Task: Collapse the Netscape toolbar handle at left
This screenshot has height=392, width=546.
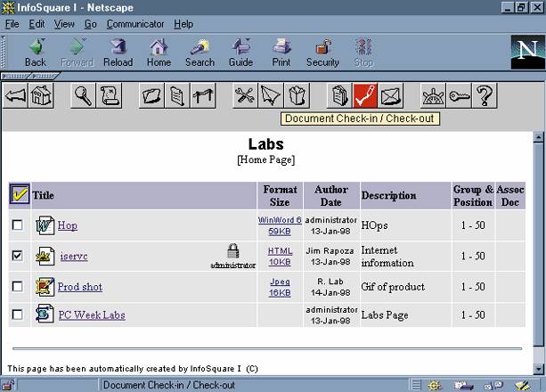Action: click(4, 52)
